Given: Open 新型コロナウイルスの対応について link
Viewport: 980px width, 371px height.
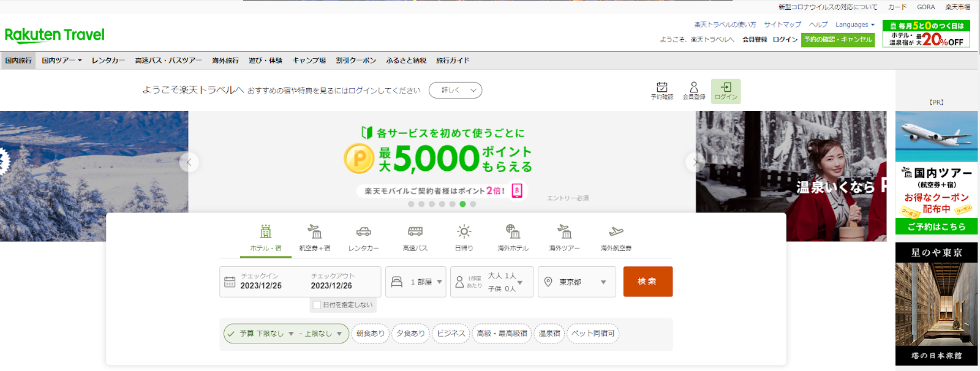Looking at the screenshot, I should coord(827,7).
